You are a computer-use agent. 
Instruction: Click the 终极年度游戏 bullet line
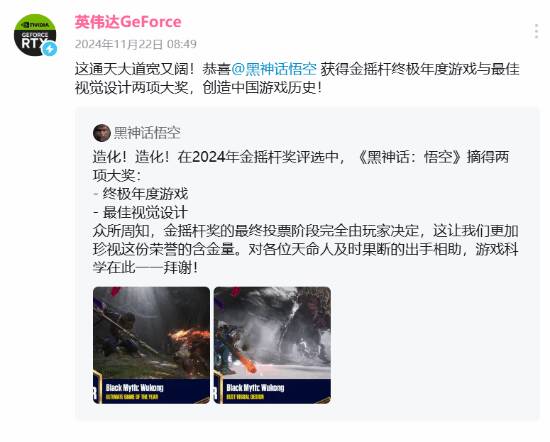click(141, 194)
